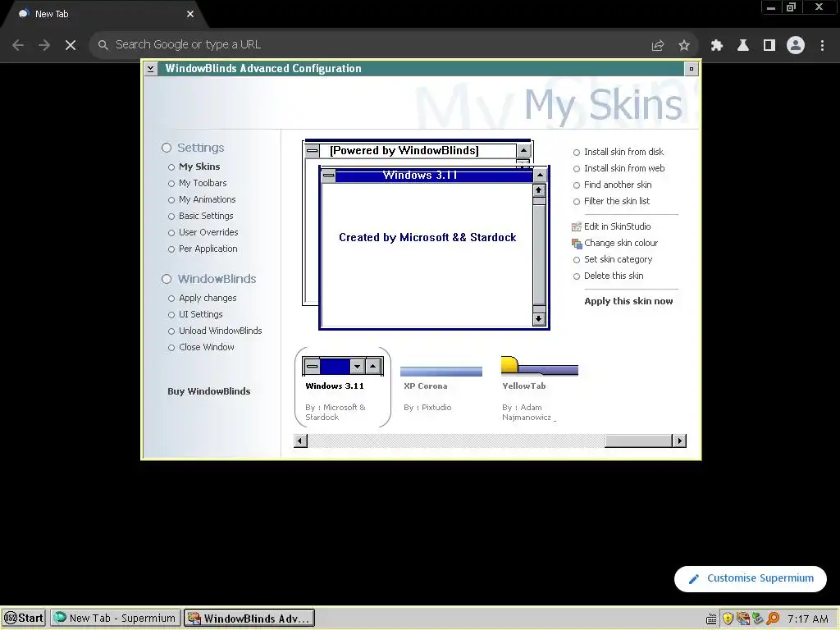840x630 pixels.
Task: Click Apply this skin now
Action: click(628, 302)
